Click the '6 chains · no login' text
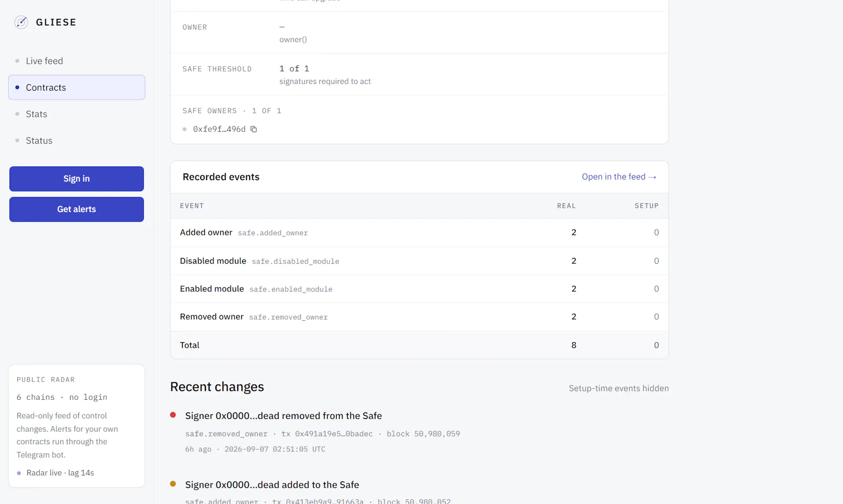The height and width of the screenshot is (504, 843). pos(62,397)
